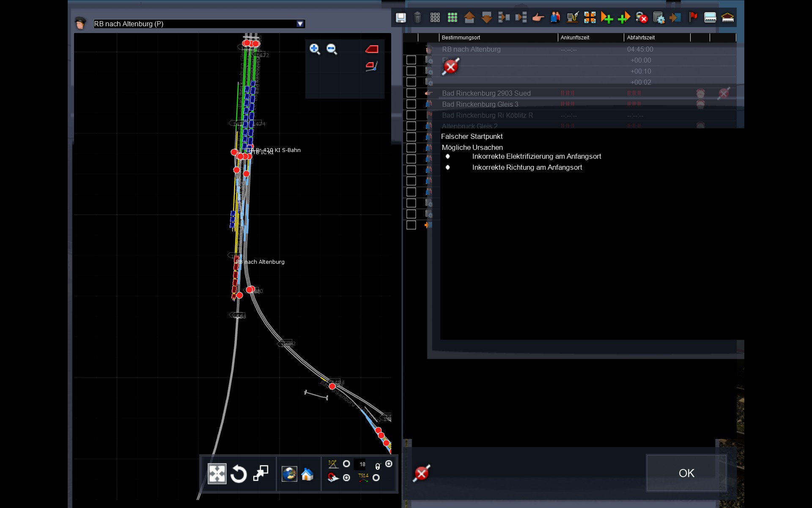Click the blue house home icon
Screen dimensions: 812x508
[x=307, y=474]
